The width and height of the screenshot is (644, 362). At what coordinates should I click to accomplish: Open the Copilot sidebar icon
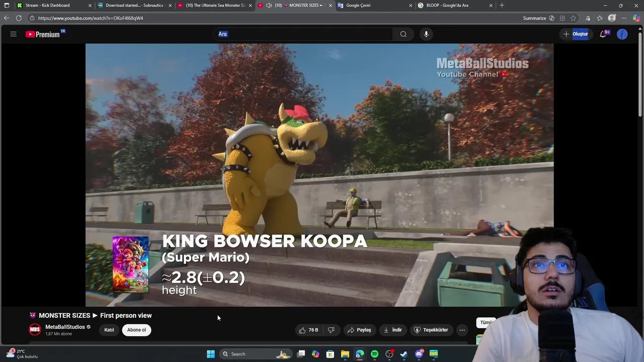(x=636, y=18)
